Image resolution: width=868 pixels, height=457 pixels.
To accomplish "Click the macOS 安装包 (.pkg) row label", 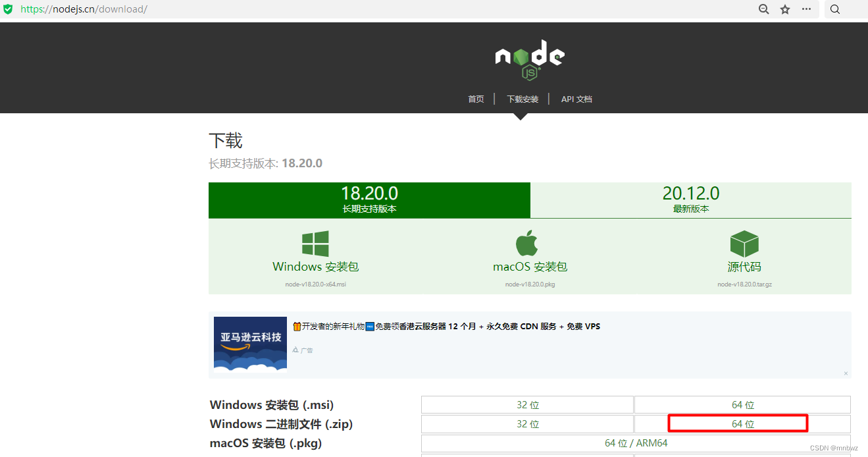I will tap(266, 443).
